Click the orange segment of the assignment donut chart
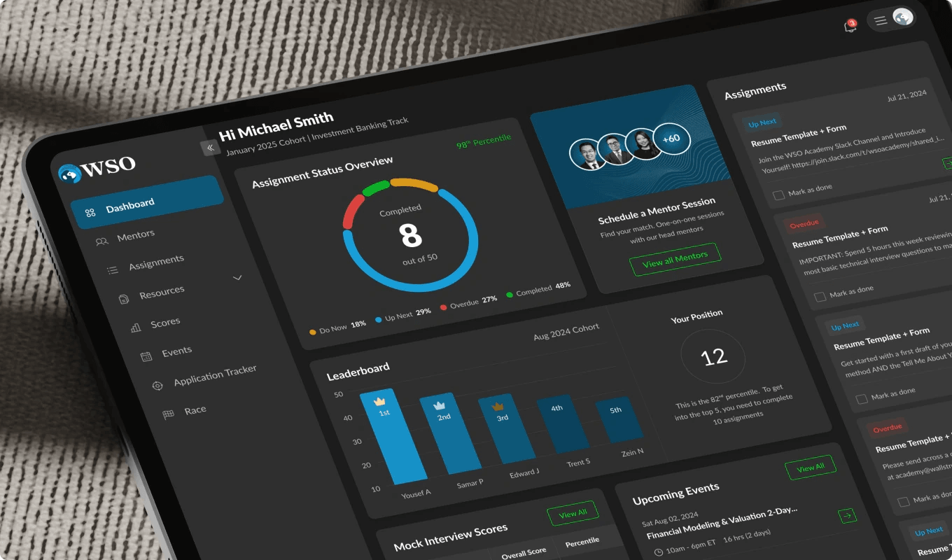952x560 pixels. [414, 183]
